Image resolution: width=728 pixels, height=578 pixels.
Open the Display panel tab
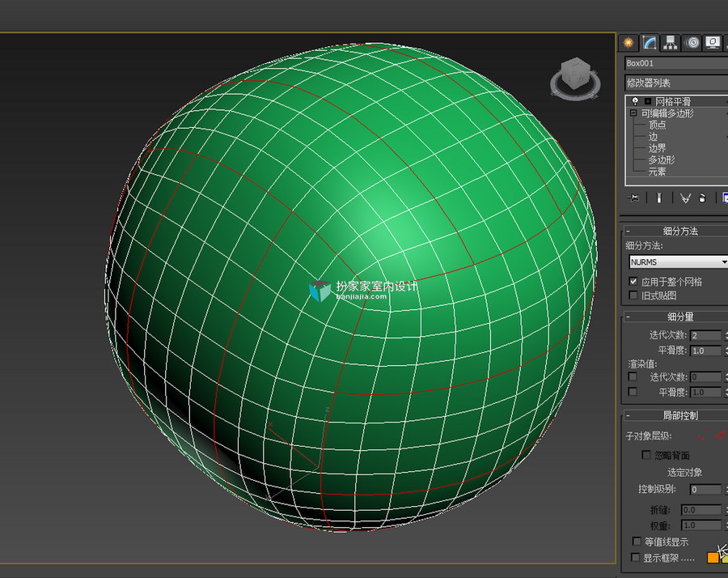click(712, 43)
